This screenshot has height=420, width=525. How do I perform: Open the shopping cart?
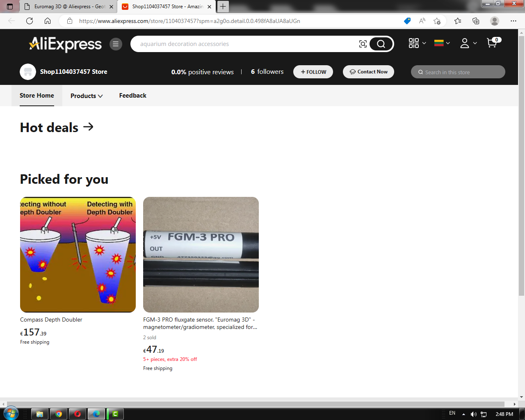coord(493,42)
